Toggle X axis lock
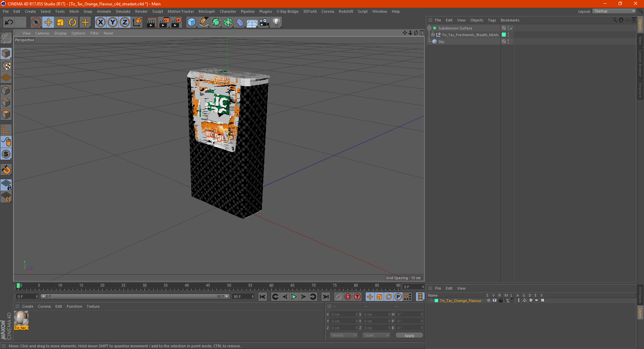The width and height of the screenshot is (644, 349). pos(100,22)
